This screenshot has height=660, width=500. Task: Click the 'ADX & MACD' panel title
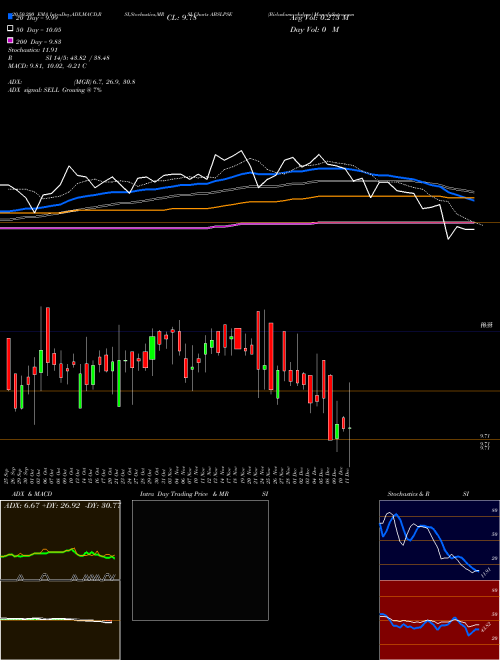point(32,494)
